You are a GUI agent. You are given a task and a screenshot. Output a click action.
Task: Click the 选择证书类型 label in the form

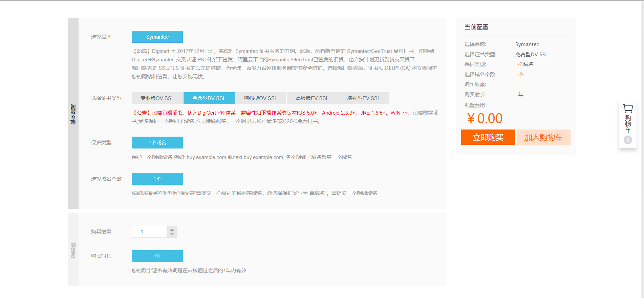tap(106, 98)
